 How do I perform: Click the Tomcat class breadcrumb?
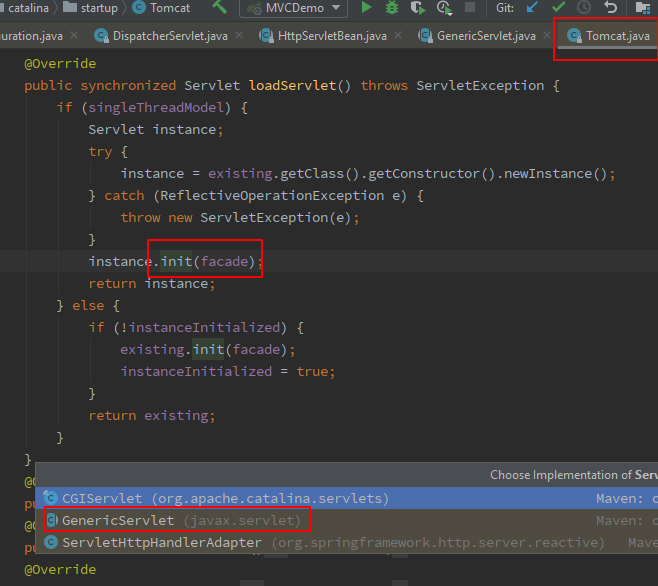click(x=162, y=8)
